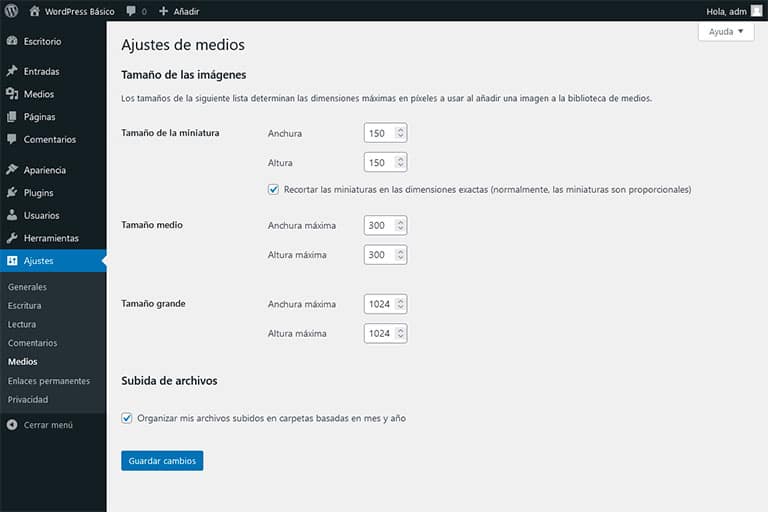Go to Generales settings submenu
Viewport: 768px width, 512px height.
27,287
